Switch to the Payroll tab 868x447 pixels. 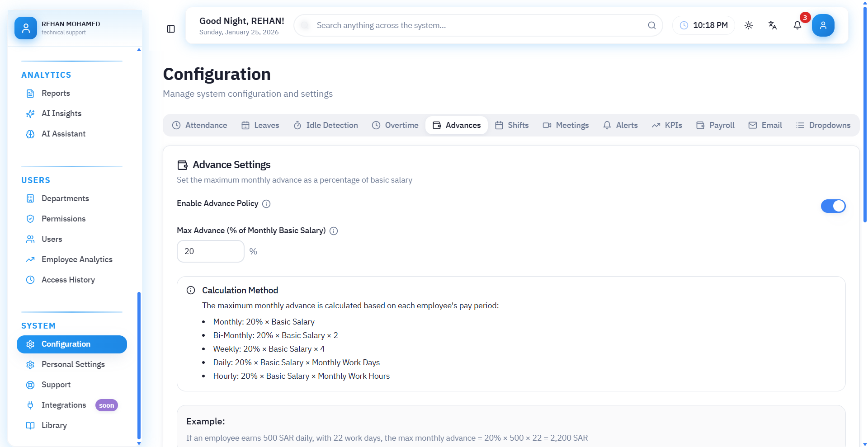tap(715, 125)
